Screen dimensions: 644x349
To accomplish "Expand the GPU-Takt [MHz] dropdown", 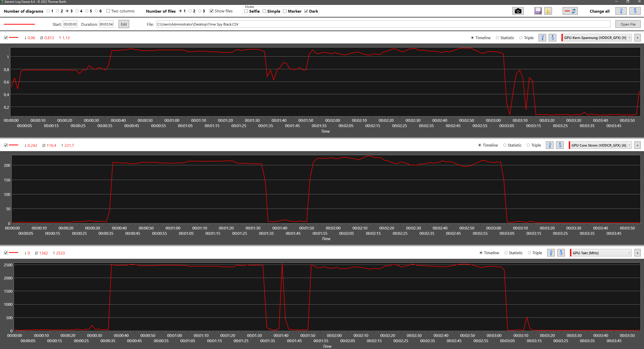I will tap(601, 253).
